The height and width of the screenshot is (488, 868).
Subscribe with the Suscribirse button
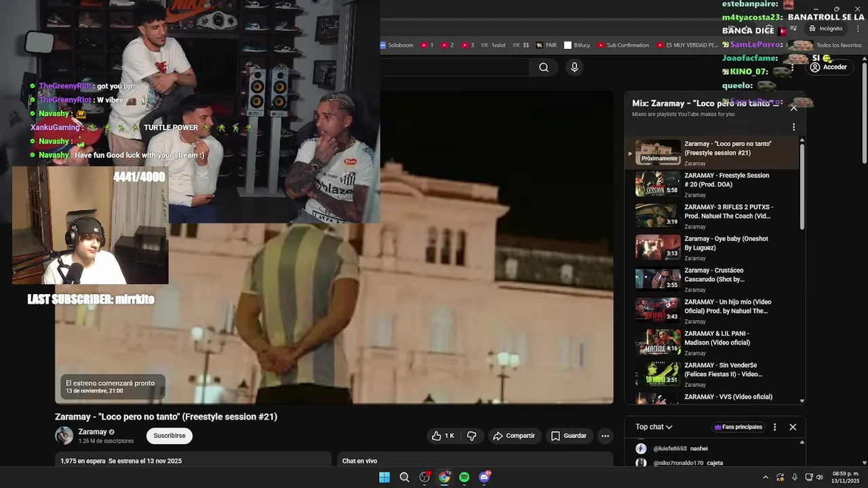point(169,436)
